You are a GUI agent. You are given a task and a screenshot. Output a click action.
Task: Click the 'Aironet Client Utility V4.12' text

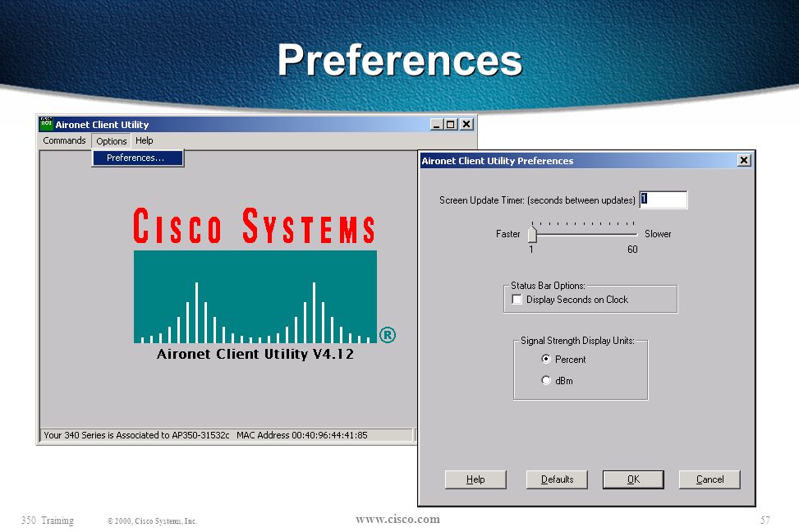255,354
